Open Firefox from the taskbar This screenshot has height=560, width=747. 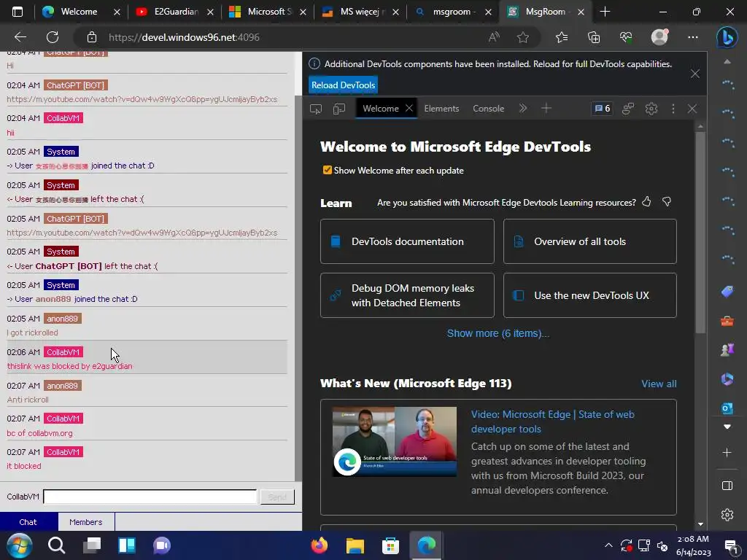320,545
